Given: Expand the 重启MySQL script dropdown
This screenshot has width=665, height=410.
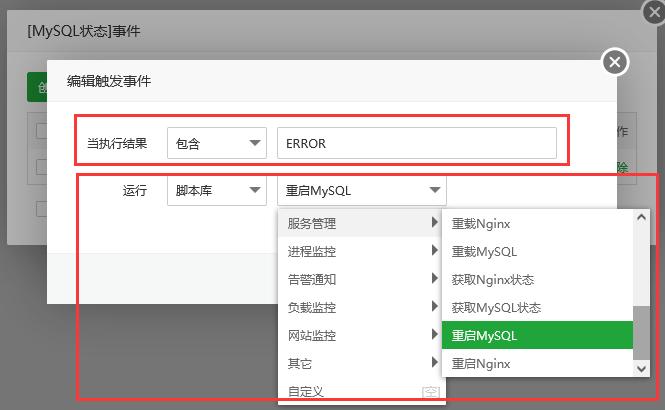Looking at the screenshot, I should tap(362, 190).
